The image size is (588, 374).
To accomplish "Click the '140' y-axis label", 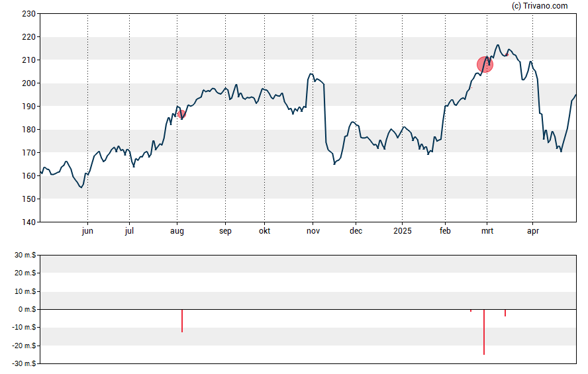I will [x=29, y=222].
